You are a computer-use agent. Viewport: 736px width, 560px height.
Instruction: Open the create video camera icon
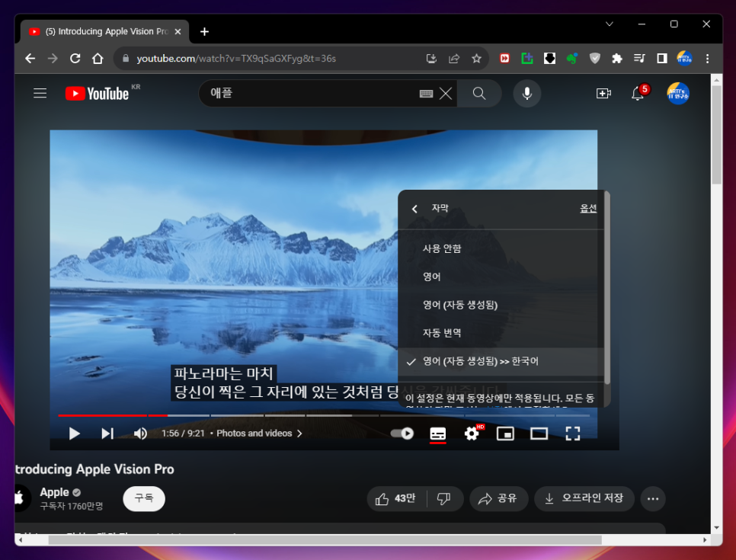pos(603,94)
